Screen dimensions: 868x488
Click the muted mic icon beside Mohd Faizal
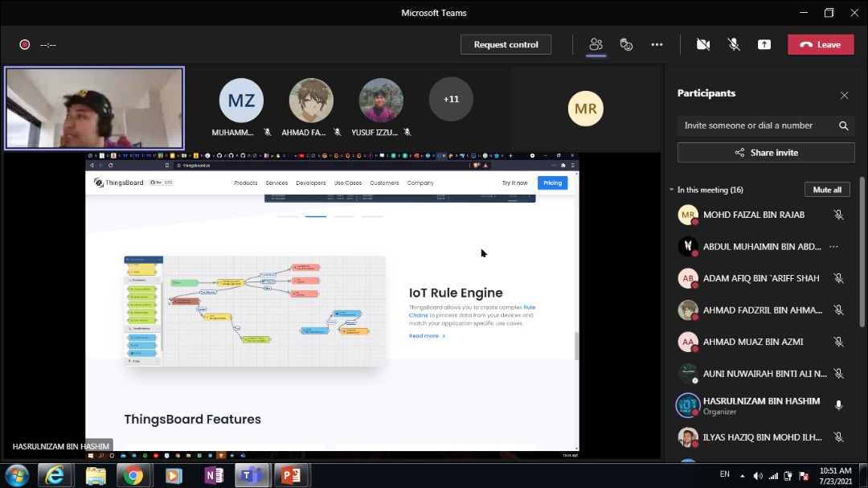pyautogui.click(x=838, y=215)
